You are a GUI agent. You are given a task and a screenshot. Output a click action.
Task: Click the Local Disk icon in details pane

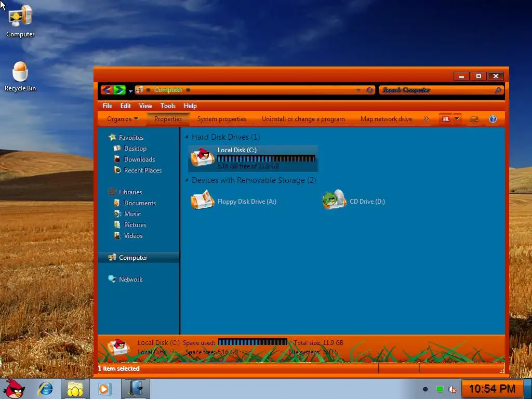(118, 348)
